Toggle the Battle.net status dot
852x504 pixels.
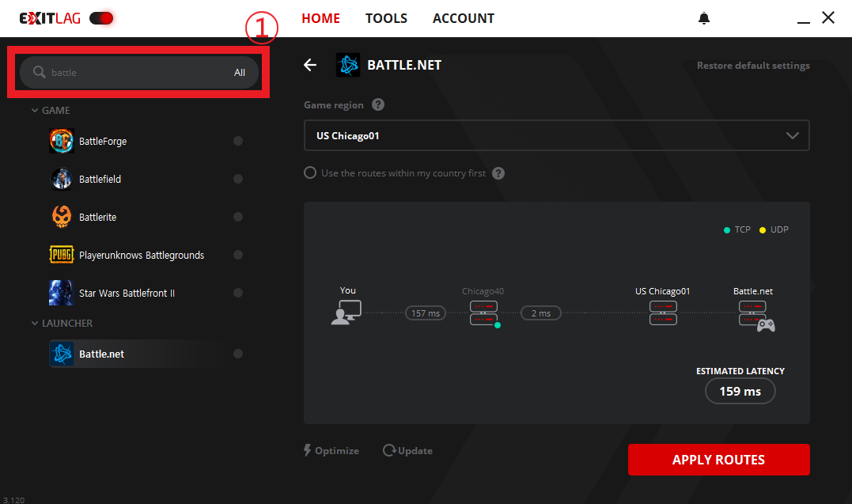[238, 354]
